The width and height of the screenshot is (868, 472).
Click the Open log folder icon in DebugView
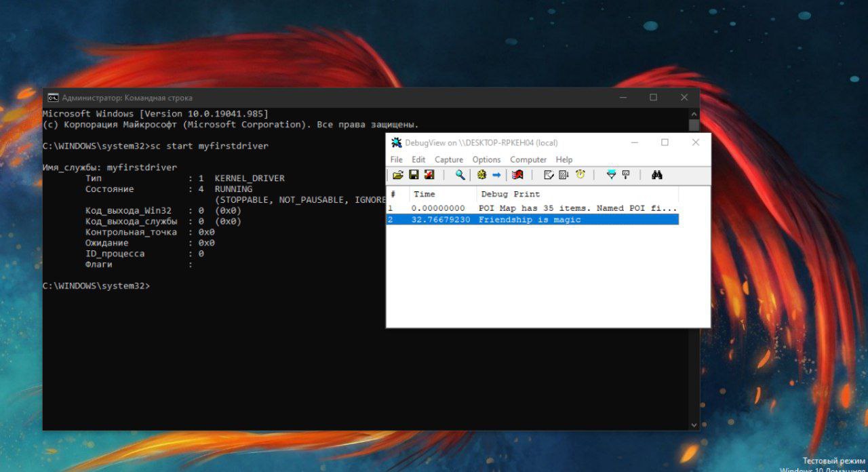[398, 175]
